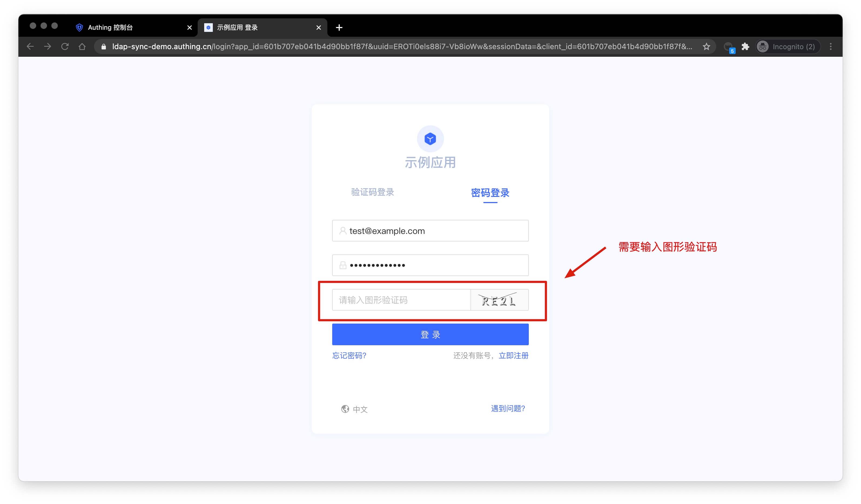Bookmark this page with star icon
Screen dimensions: 861x504
coord(706,46)
